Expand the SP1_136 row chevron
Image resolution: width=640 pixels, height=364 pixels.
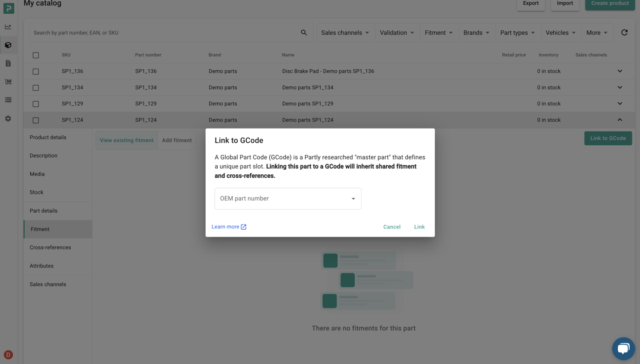click(619, 71)
